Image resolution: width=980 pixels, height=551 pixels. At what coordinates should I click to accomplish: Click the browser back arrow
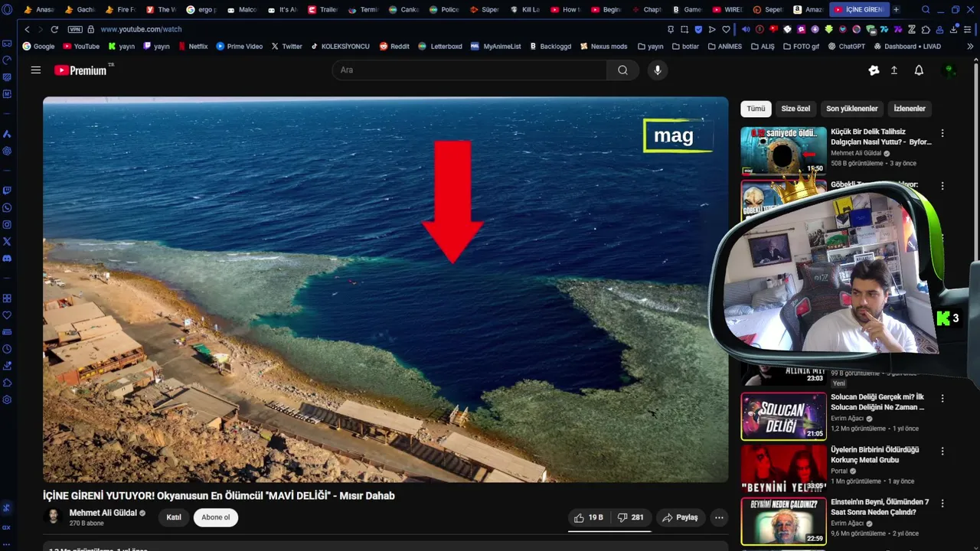coord(27,29)
